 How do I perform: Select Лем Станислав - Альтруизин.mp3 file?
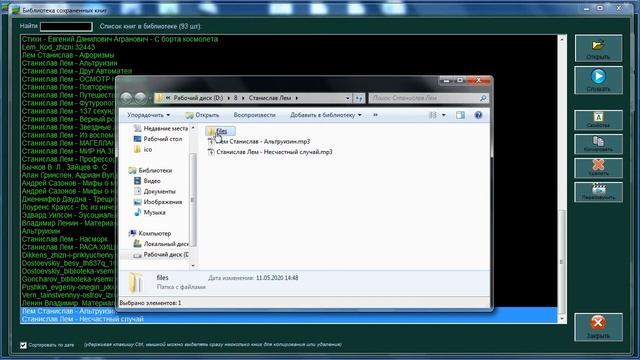pyautogui.click(x=259, y=141)
